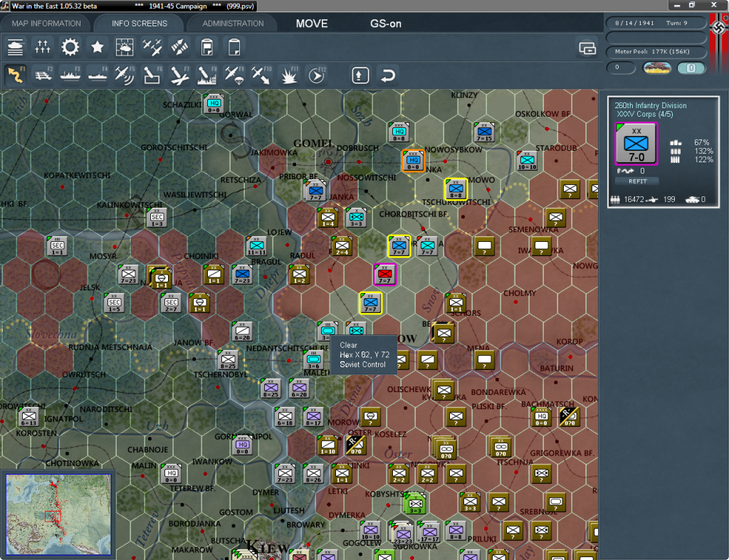Select the 6=13 unit near Korosten
729x560 pixels.
point(28,416)
